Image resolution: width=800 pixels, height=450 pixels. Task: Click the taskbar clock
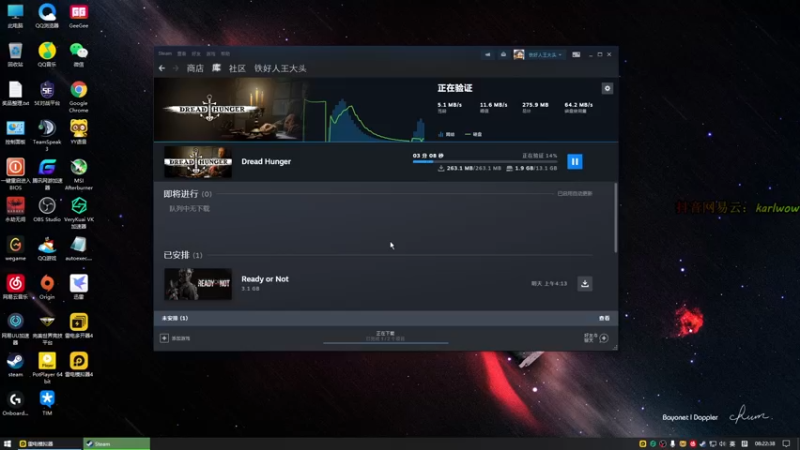pyautogui.click(x=765, y=444)
